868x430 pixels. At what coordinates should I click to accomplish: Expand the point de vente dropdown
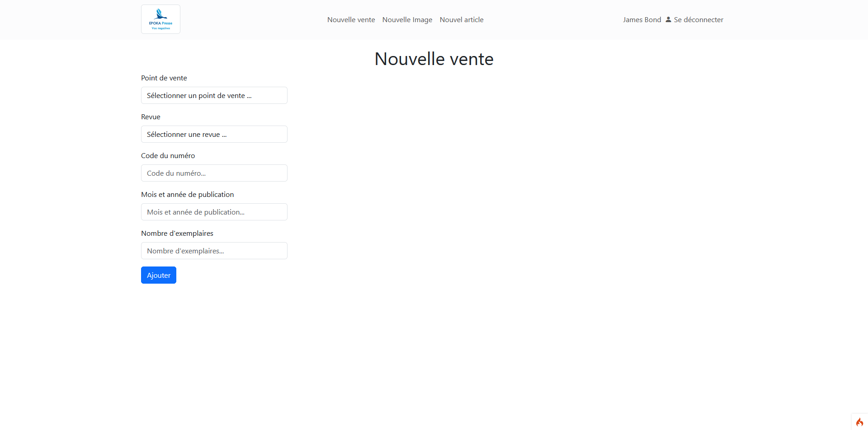point(214,95)
